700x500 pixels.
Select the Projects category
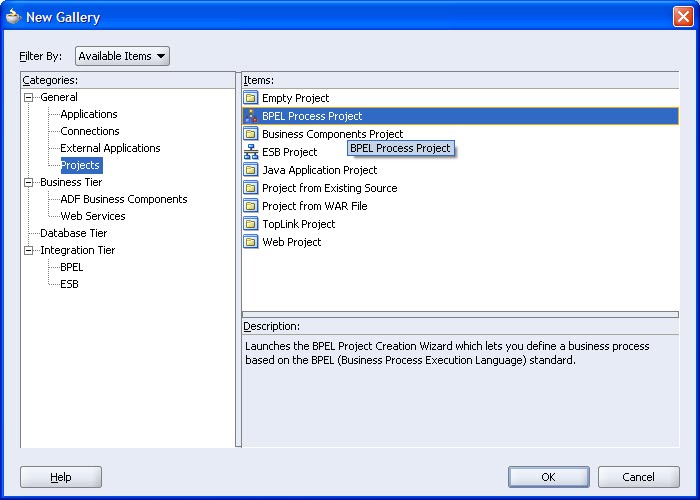click(x=80, y=165)
